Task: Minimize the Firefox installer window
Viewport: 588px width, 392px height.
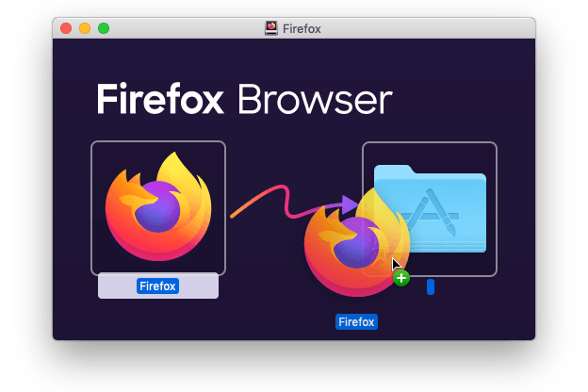Action: pos(85,28)
